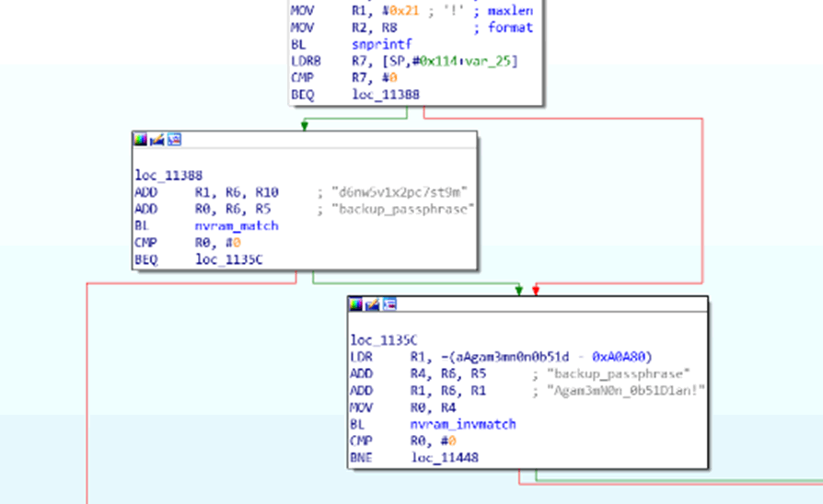Click the third header icon on loc_1135C block

click(x=388, y=304)
